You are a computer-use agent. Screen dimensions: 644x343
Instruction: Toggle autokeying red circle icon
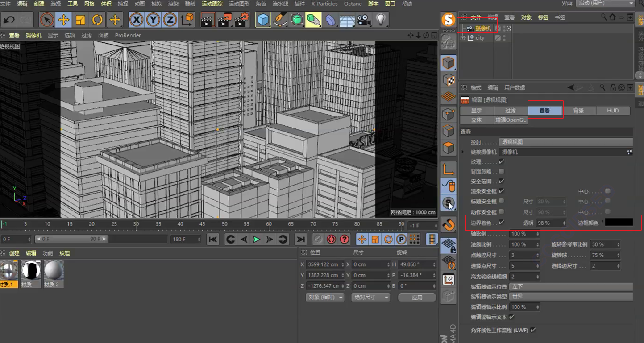click(x=331, y=240)
